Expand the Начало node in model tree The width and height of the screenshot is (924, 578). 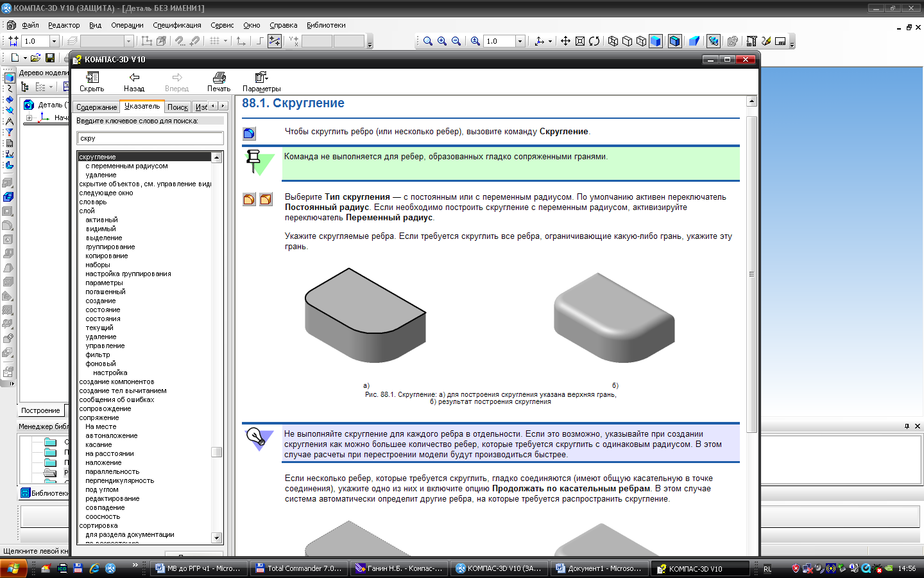[x=29, y=118]
